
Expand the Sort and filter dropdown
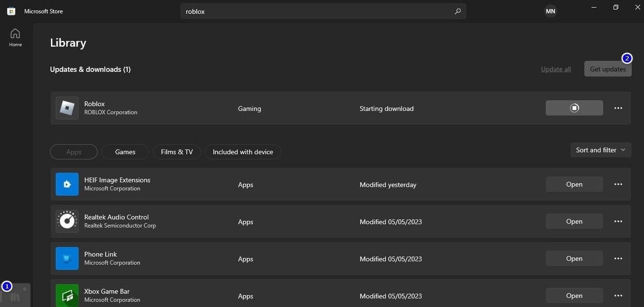point(601,150)
